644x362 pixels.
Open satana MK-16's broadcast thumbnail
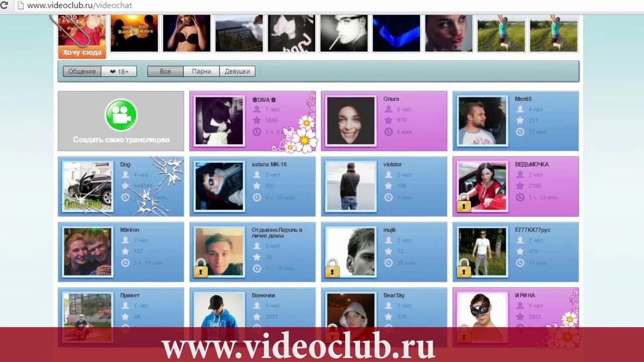coord(219,186)
